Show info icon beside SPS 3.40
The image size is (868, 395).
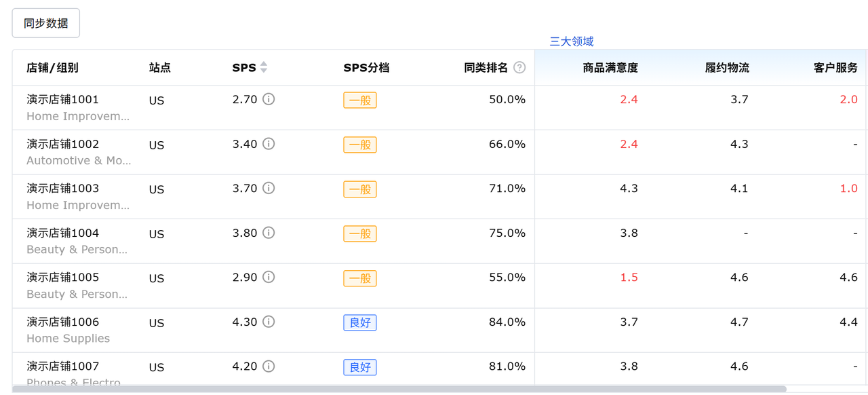click(x=269, y=144)
